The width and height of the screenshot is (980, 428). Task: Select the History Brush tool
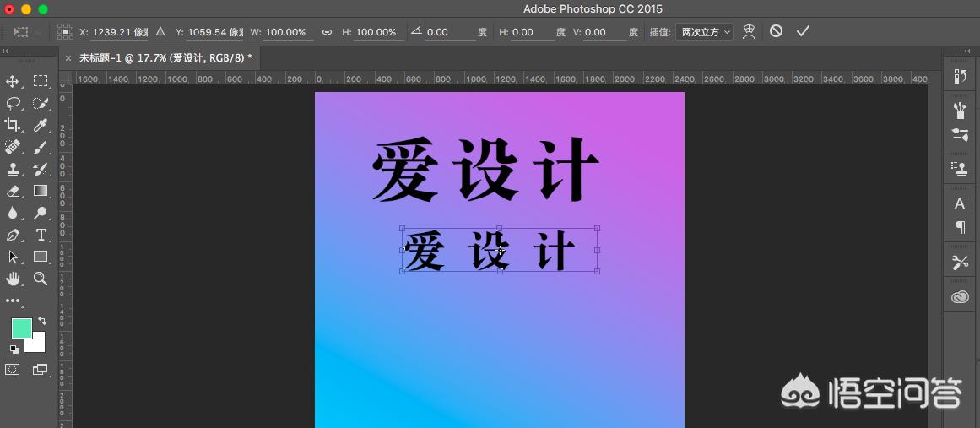(41, 169)
